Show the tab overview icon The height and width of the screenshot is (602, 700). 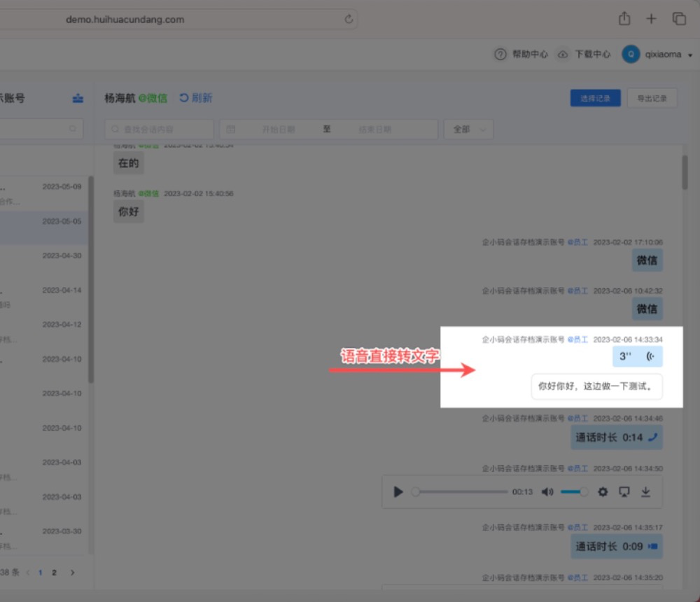pos(678,19)
